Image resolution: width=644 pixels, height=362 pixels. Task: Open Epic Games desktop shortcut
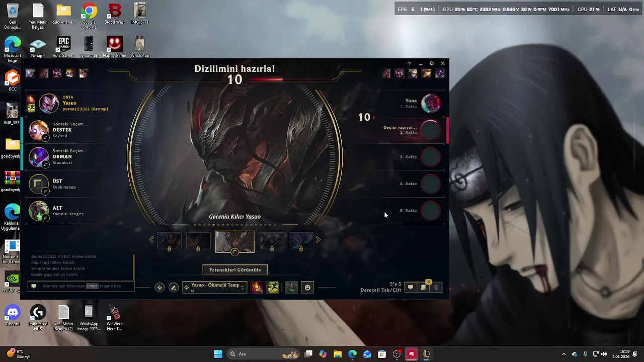(x=63, y=47)
